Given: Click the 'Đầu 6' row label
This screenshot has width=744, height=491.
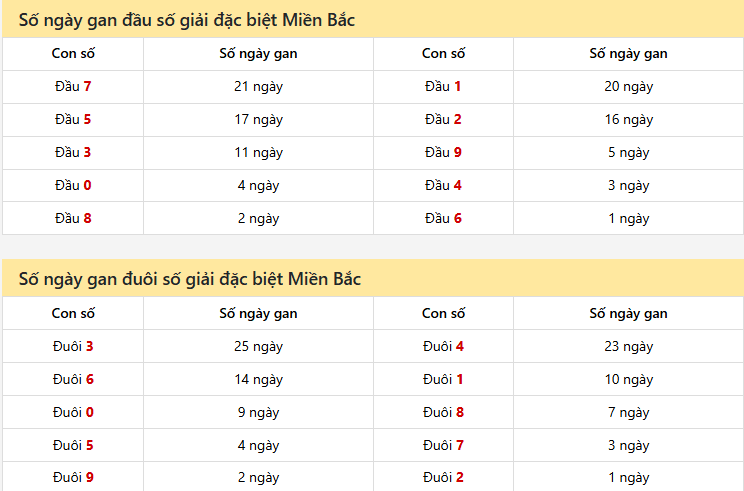Looking at the screenshot, I should (x=443, y=218).
